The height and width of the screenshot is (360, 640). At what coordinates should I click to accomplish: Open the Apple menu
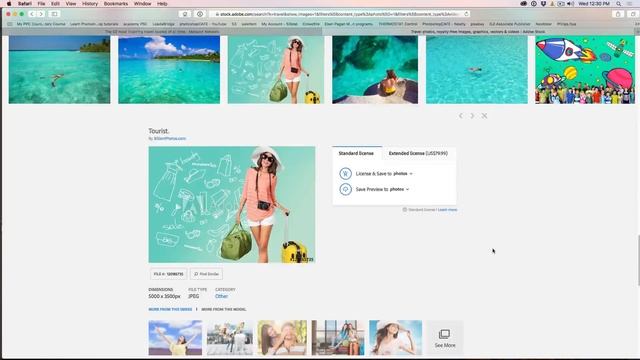point(9,4)
